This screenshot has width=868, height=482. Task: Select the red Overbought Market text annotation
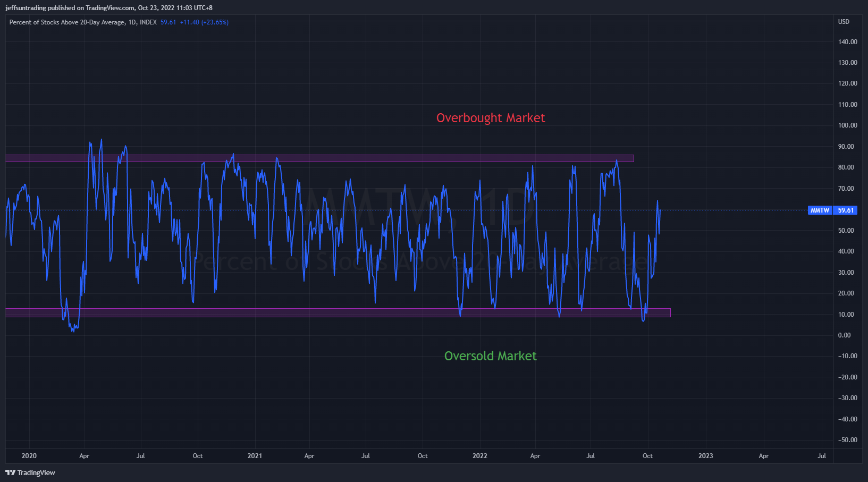[x=490, y=118]
